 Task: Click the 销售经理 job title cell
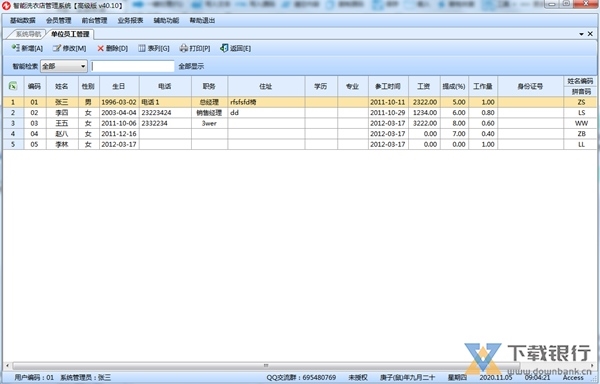(x=209, y=113)
